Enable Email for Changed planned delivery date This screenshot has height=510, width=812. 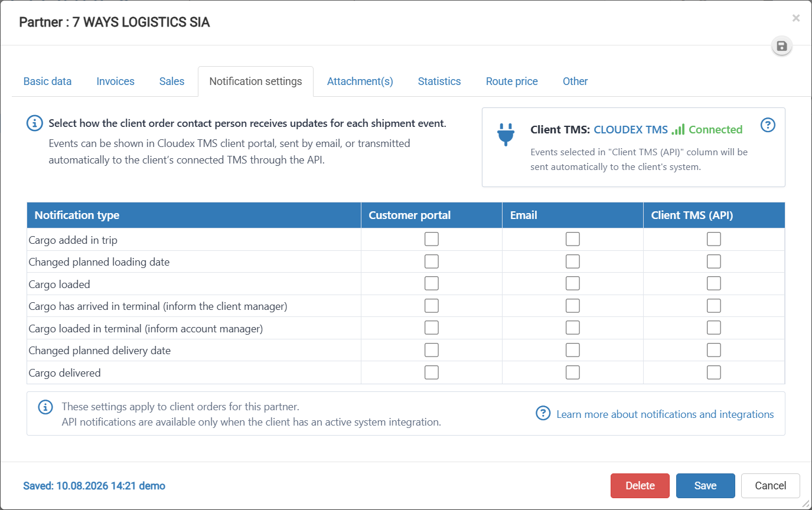tap(573, 350)
